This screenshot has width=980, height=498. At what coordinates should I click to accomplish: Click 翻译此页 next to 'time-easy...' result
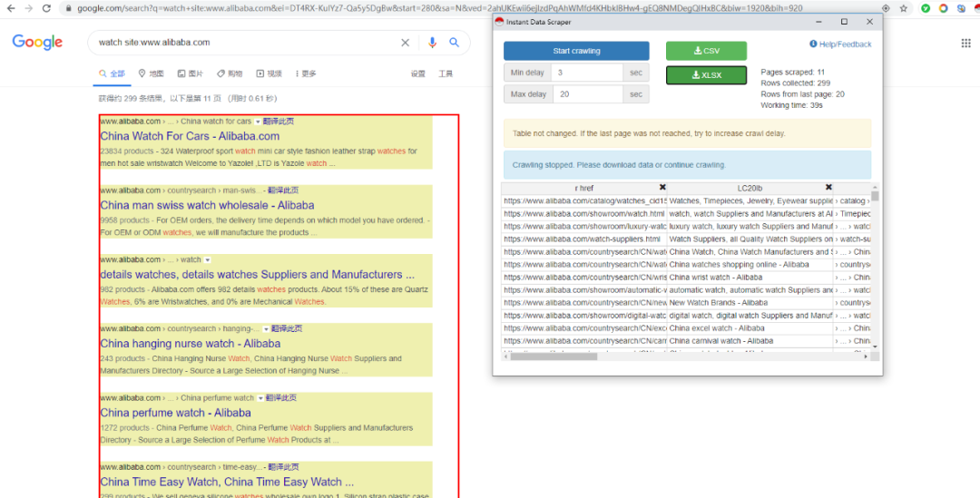point(283,467)
